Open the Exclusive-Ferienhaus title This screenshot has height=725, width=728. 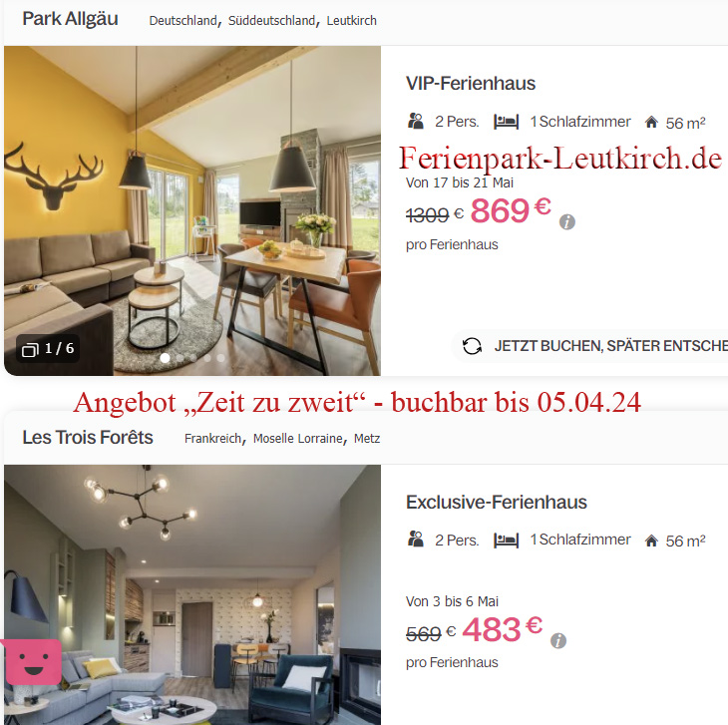pos(497,503)
